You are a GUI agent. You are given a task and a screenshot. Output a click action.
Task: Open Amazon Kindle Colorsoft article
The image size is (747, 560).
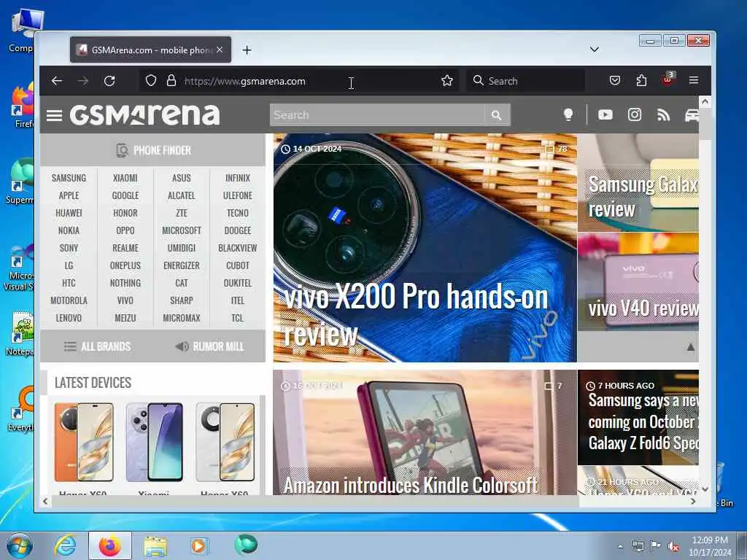425,432
